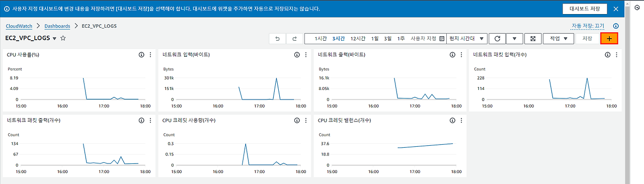The width and height of the screenshot is (644, 184).
Task: Open the info icon beside auto-save setting
Action: (x=616, y=26)
